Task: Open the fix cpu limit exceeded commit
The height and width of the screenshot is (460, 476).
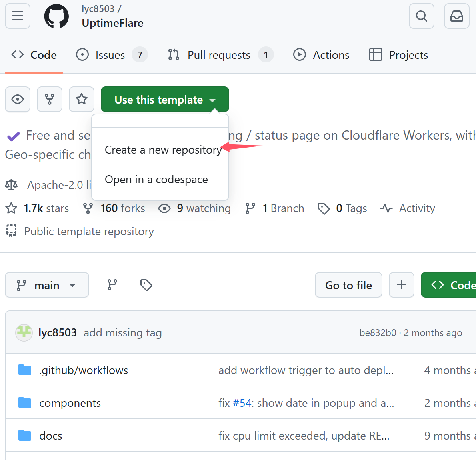Action: 304,436
